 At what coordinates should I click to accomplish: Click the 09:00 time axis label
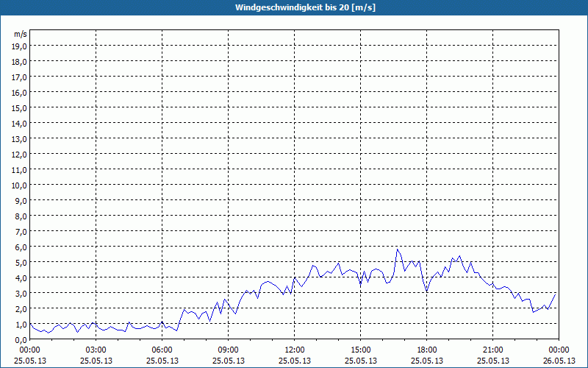coord(229,350)
